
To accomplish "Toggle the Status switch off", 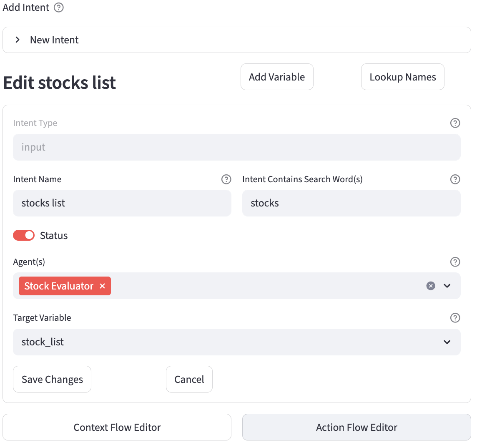I will [x=24, y=236].
